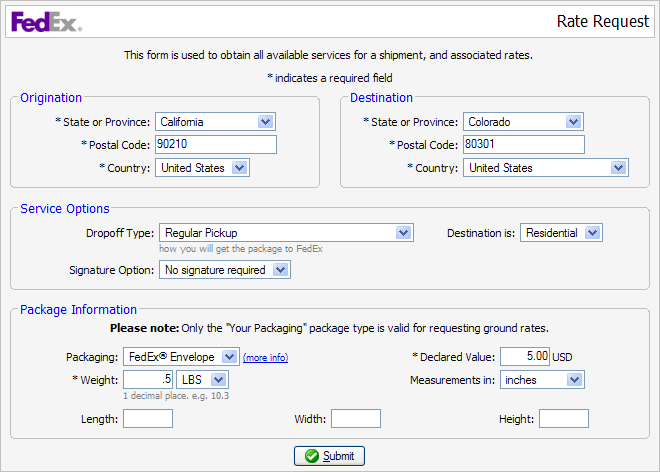
Task: Follow the (more info) link
Action: point(266,357)
